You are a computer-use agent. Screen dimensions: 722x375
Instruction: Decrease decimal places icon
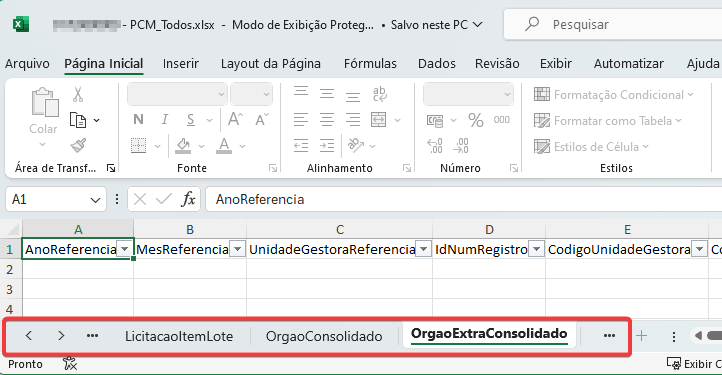[x=461, y=146]
